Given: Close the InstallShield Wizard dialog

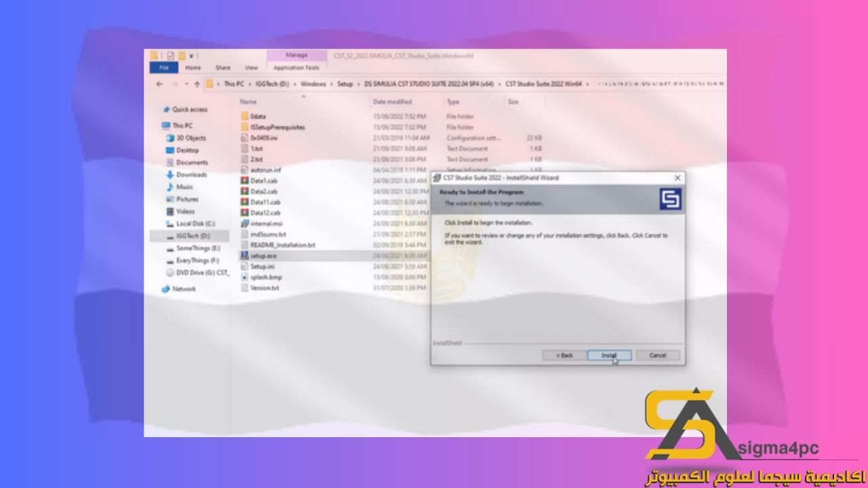Looking at the screenshot, I should click(677, 178).
